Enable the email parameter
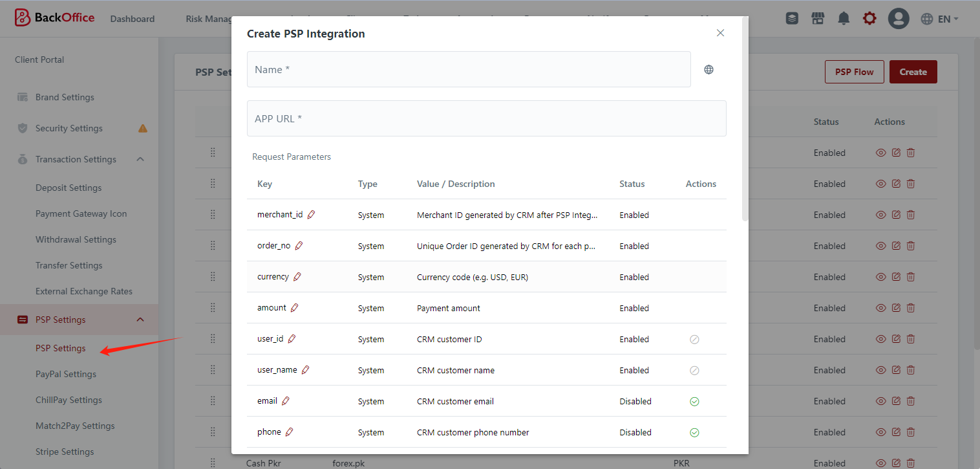This screenshot has width=980, height=469. [x=694, y=401]
